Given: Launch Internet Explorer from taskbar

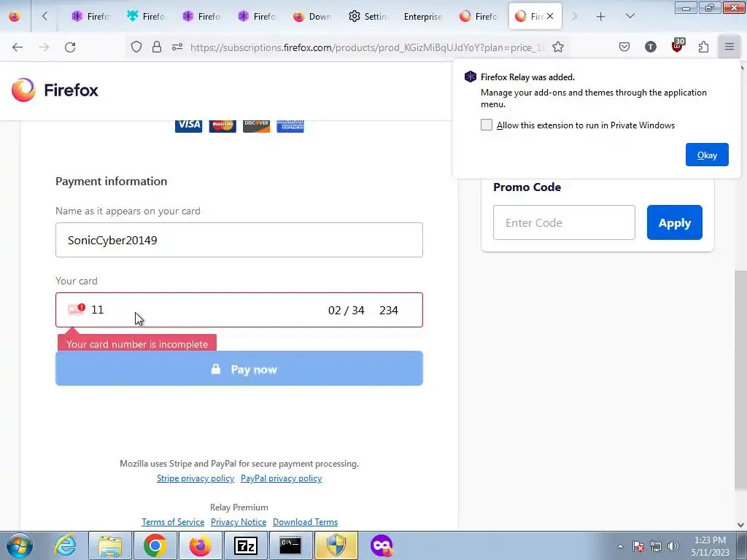Looking at the screenshot, I should (65, 545).
